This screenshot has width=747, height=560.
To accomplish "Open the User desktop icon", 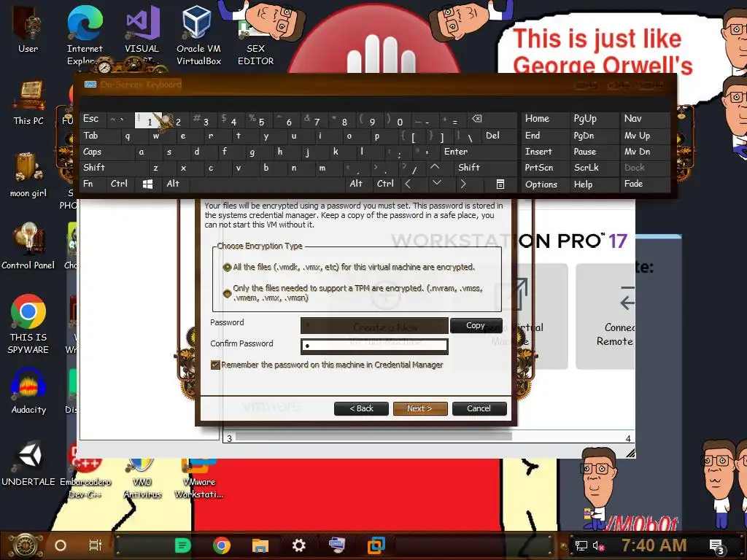I will click(x=28, y=28).
